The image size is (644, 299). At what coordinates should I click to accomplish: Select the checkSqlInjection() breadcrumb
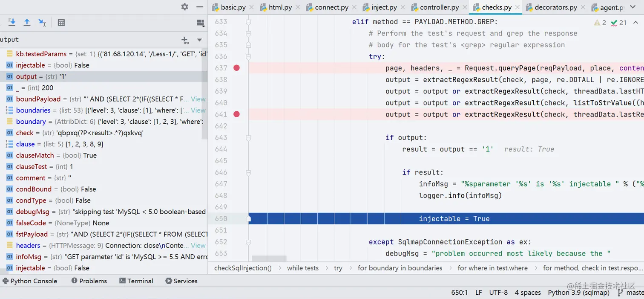click(243, 268)
